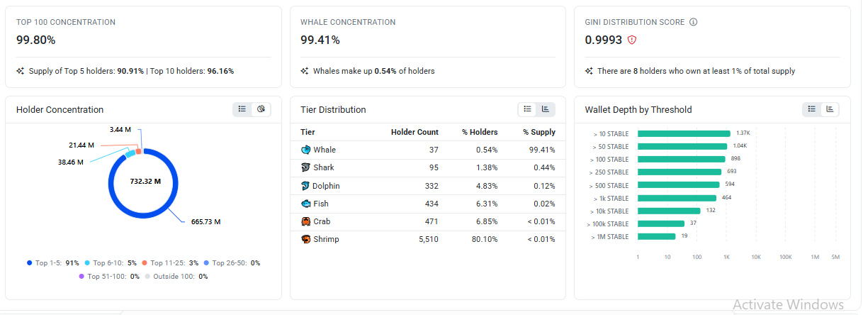
Task: Click the Shrimp tier row
Action: (x=428, y=240)
